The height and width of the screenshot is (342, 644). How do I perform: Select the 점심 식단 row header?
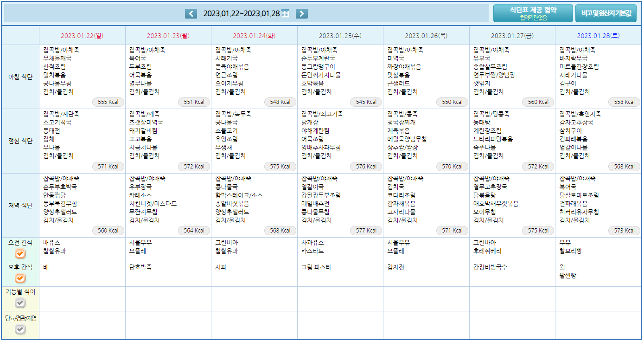20,141
